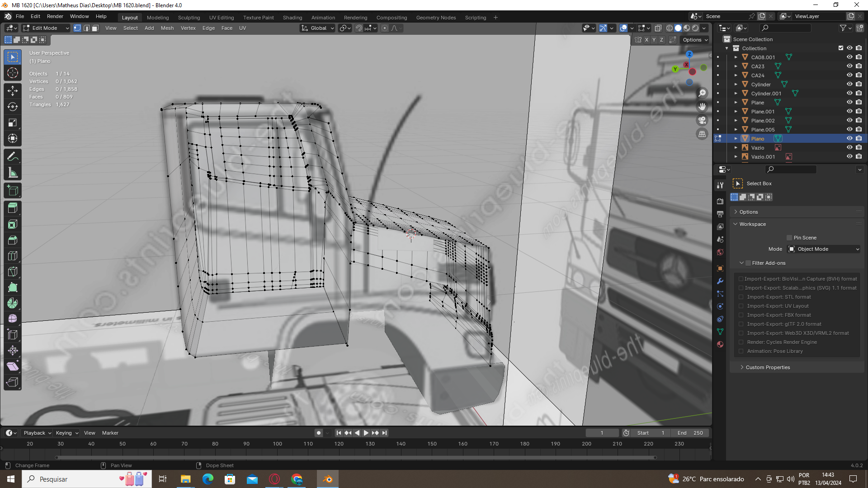868x488 pixels.
Task: Click the Options button in viewport header
Action: pyautogui.click(x=695, y=40)
